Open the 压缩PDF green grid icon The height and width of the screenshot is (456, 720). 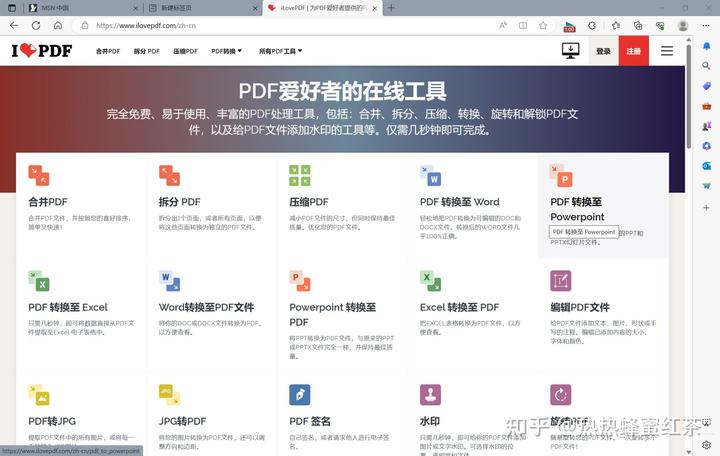tap(300, 175)
